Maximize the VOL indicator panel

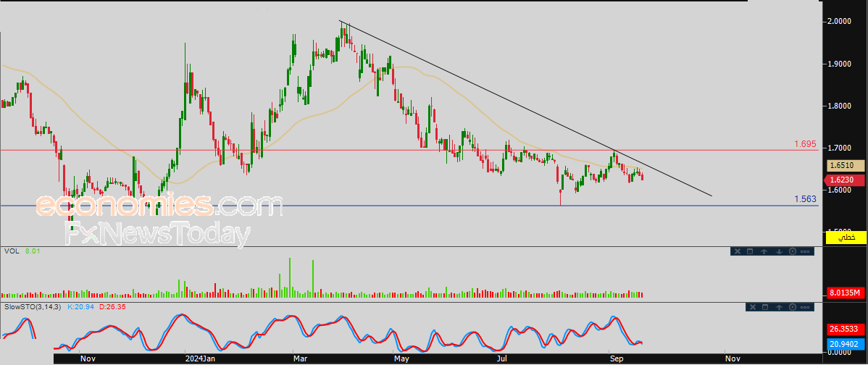[x=750, y=251]
